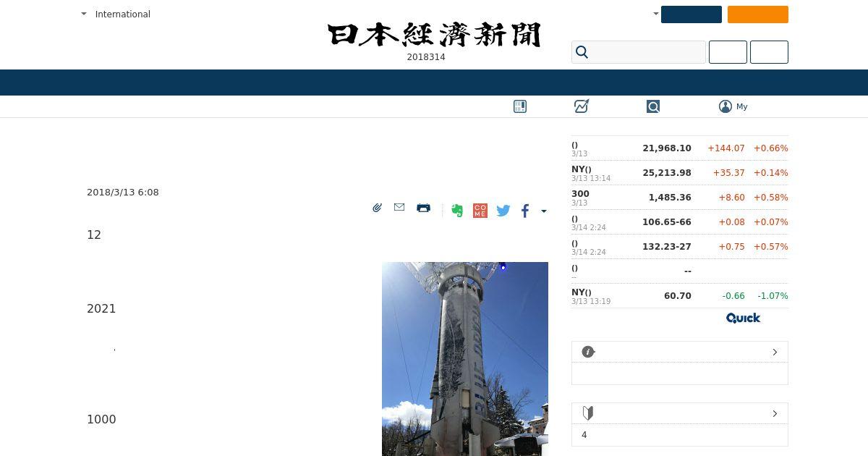This screenshot has height=456, width=868.
Task: Open the market chart icon
Action: [x=582, y=106]
